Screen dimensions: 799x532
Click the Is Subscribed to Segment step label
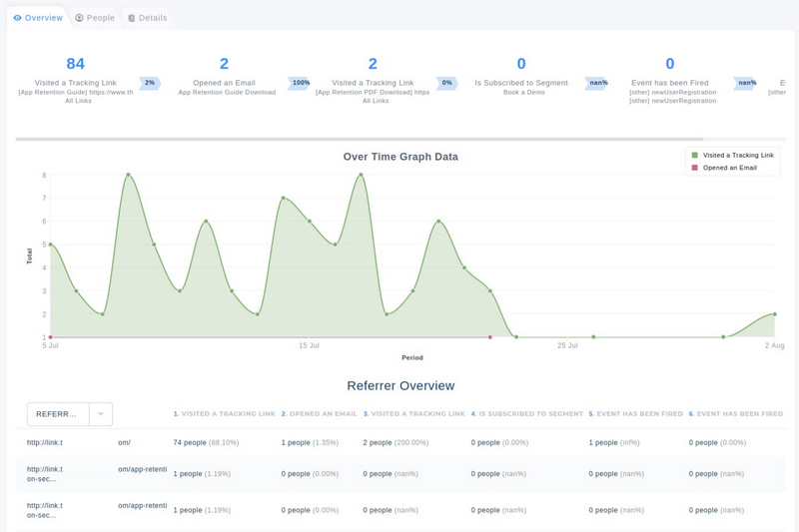tap(521, 83)
